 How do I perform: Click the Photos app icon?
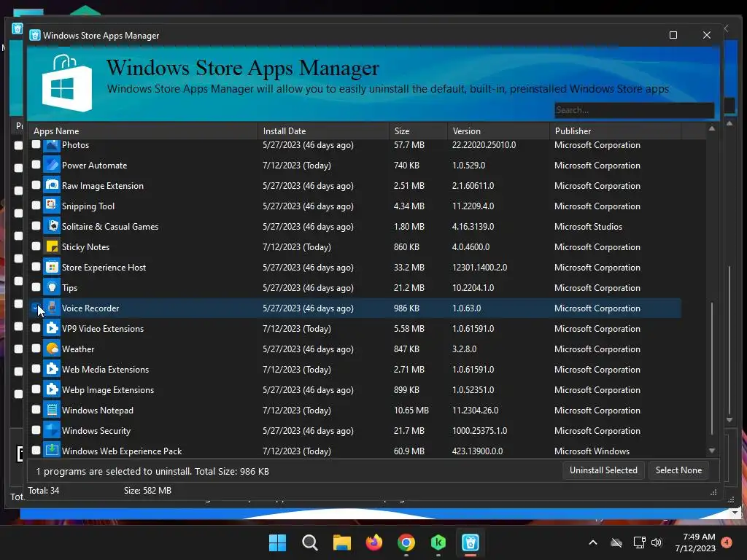pos(52,145)
